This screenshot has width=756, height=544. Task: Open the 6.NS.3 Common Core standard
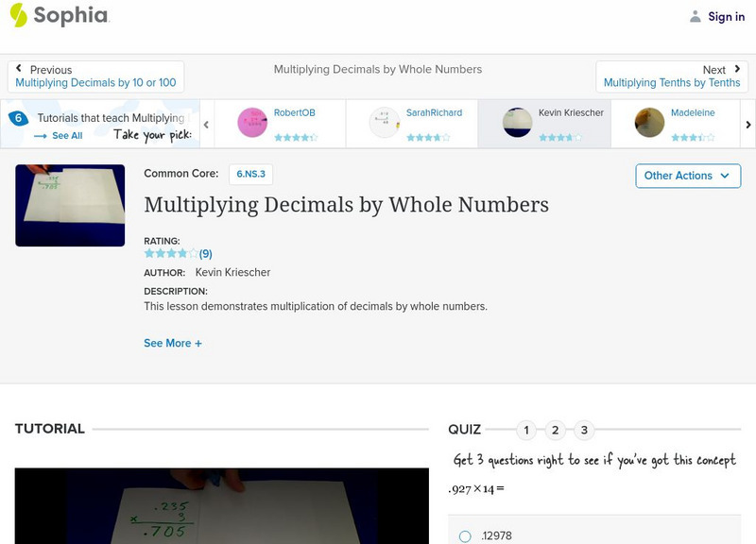(250, 174)
